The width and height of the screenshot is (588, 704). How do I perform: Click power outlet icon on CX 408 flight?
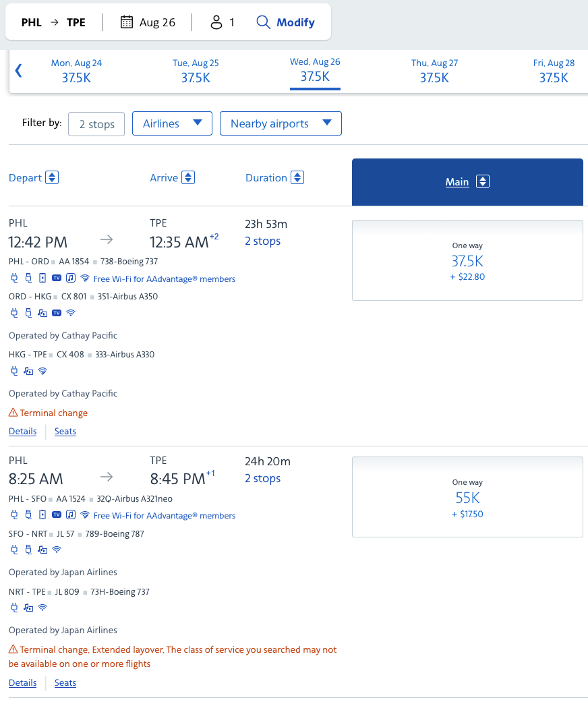tap(14, 371)
